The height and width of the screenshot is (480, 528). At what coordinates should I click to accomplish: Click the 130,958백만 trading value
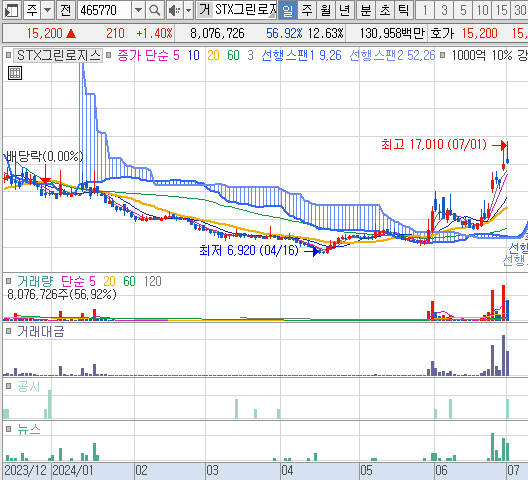pyautogui.click(x=392, y=33)
